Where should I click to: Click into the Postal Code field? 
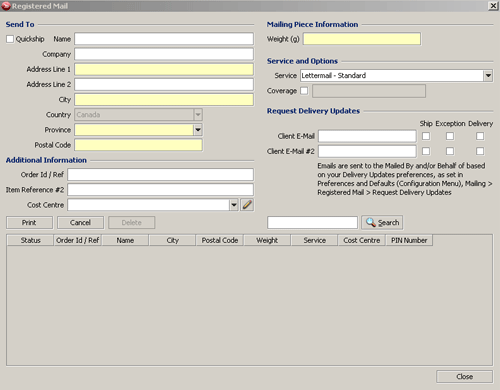click(x=138, y=145)
